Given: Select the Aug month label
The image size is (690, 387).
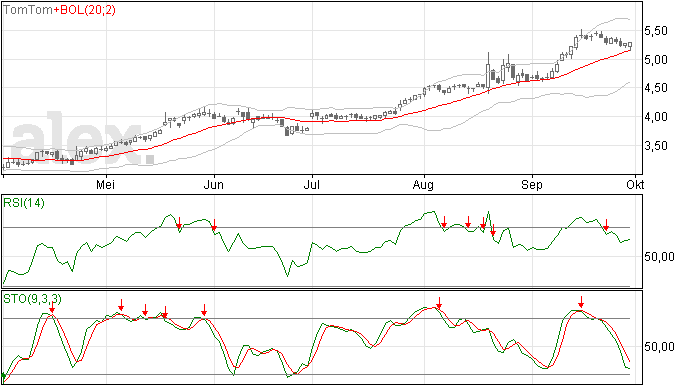Looking at the screenshot, I should click(x=423, y=184).
